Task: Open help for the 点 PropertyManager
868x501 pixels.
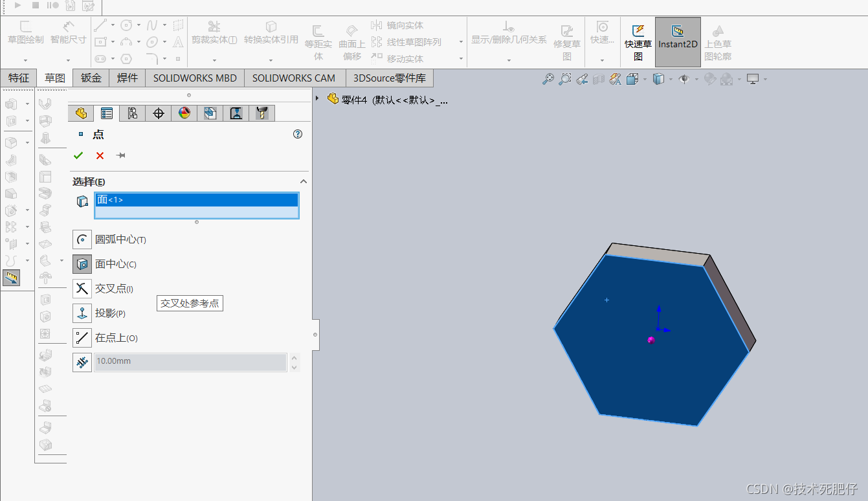Action: 298,134
